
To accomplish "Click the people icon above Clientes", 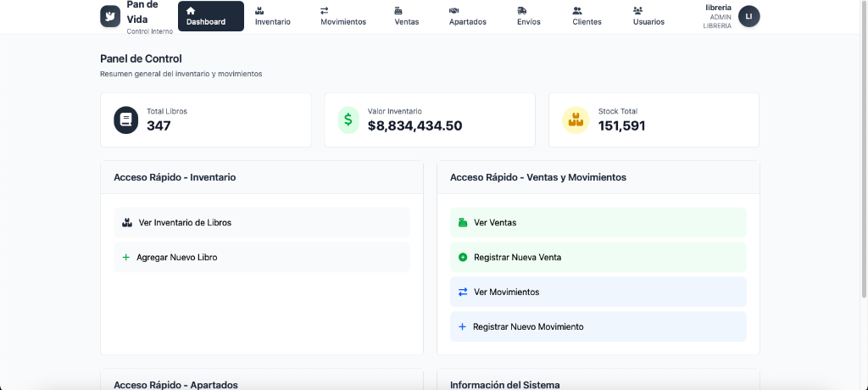I will pos(577,10).
